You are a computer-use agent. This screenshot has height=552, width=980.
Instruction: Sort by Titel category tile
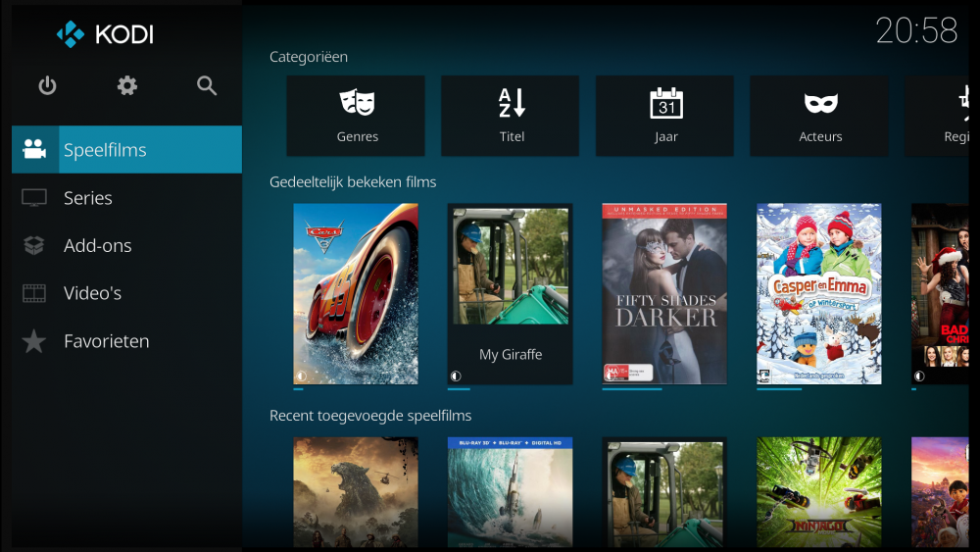click(511, 116)
